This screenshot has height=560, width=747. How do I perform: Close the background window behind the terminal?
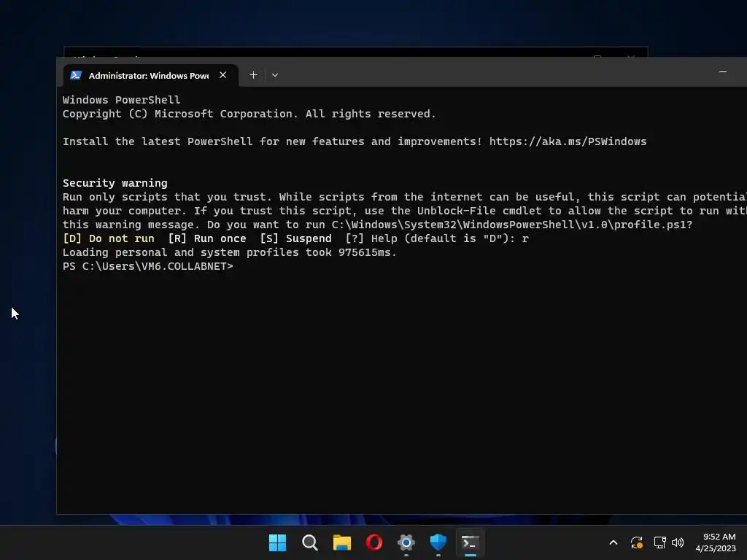point(631,56)
